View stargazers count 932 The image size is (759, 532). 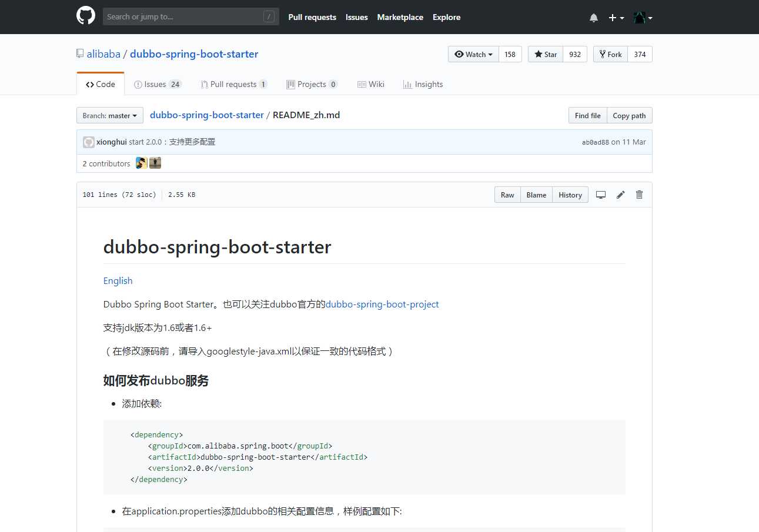pos(575,54)
